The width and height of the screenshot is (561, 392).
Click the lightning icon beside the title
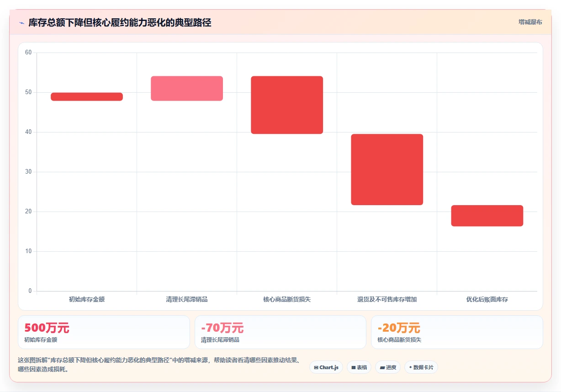pos(21,23)
